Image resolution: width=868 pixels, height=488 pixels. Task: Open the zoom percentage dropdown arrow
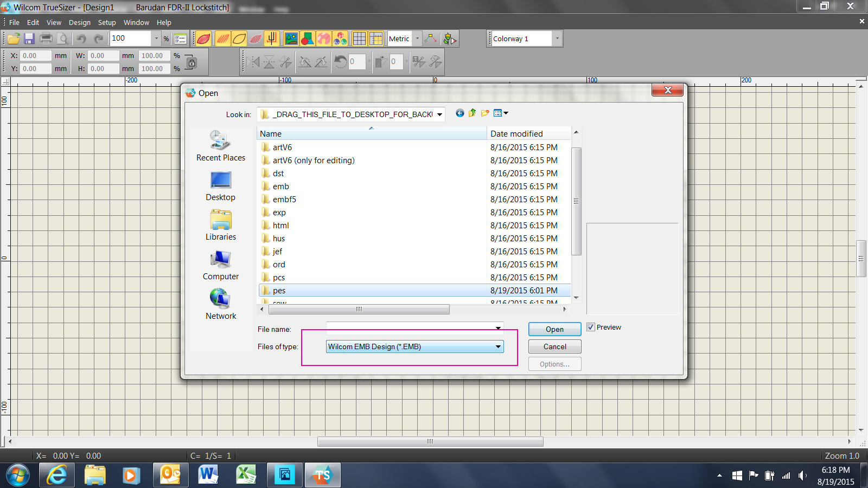point(156,38)
